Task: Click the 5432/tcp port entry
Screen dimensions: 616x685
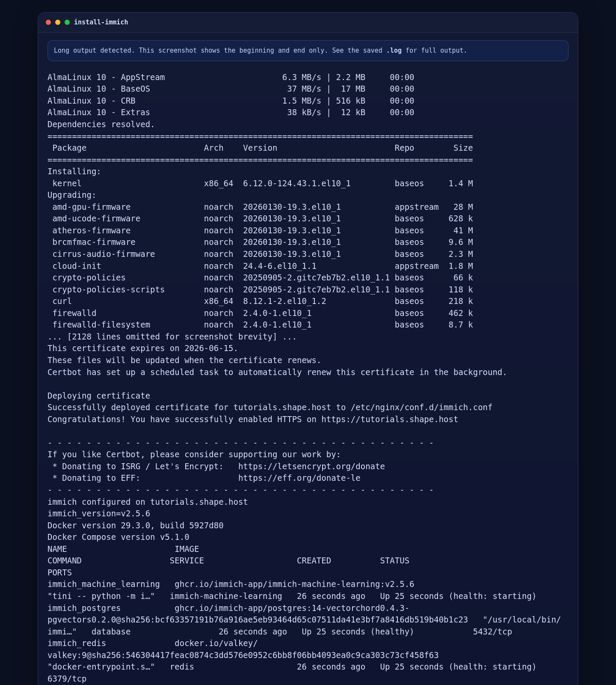Action: (x=492, y=632)
